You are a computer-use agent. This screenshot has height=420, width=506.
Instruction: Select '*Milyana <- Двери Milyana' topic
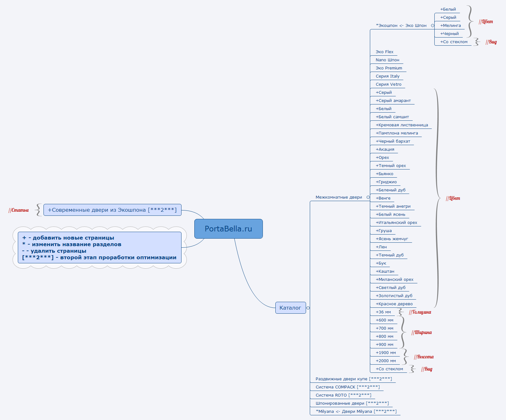tap(356, 412)
